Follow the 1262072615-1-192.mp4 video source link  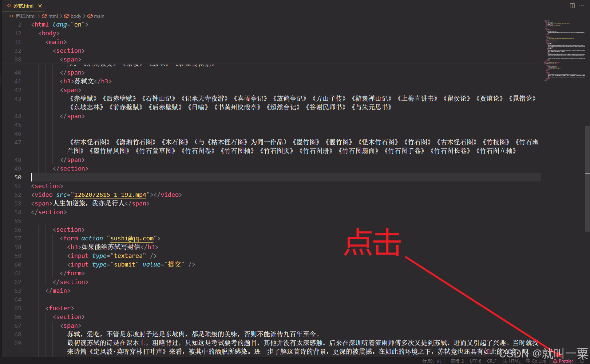click(x=110, y=195)
